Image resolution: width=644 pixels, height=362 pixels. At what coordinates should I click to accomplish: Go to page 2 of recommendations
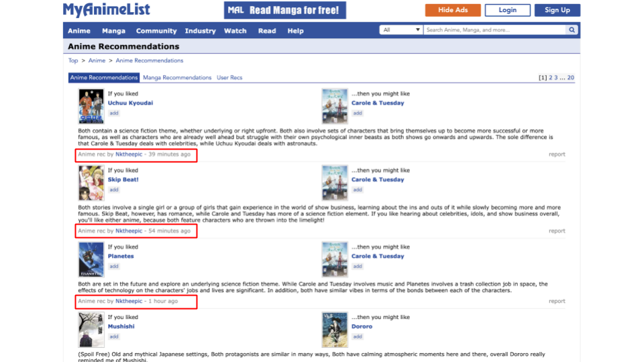[551, 78]
